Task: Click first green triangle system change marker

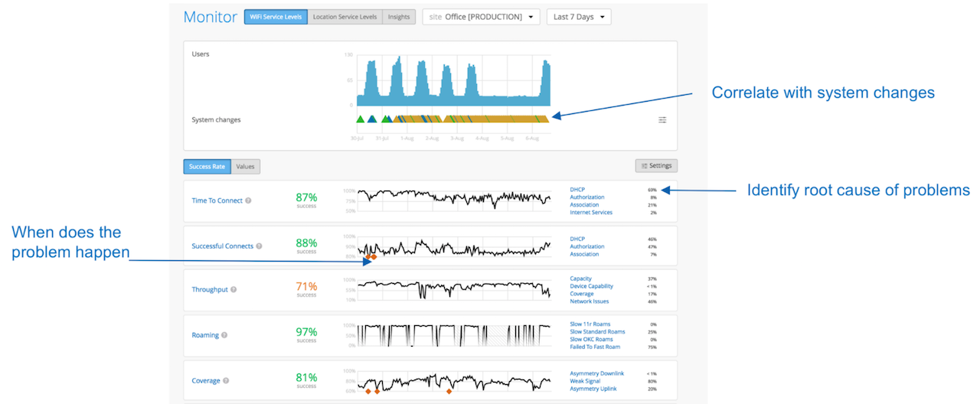Action: click(360, 119)
